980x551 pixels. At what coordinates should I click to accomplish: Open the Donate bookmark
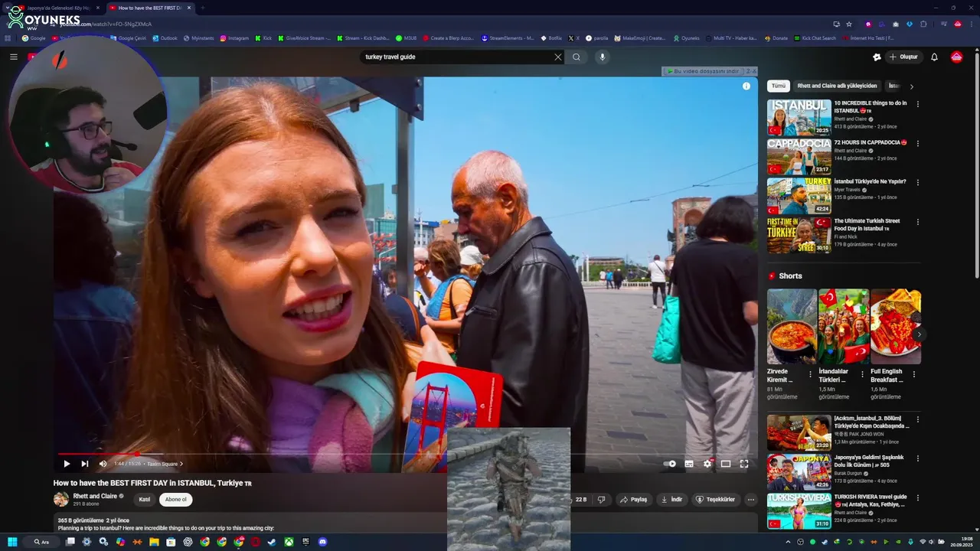(x=775, y=37)
